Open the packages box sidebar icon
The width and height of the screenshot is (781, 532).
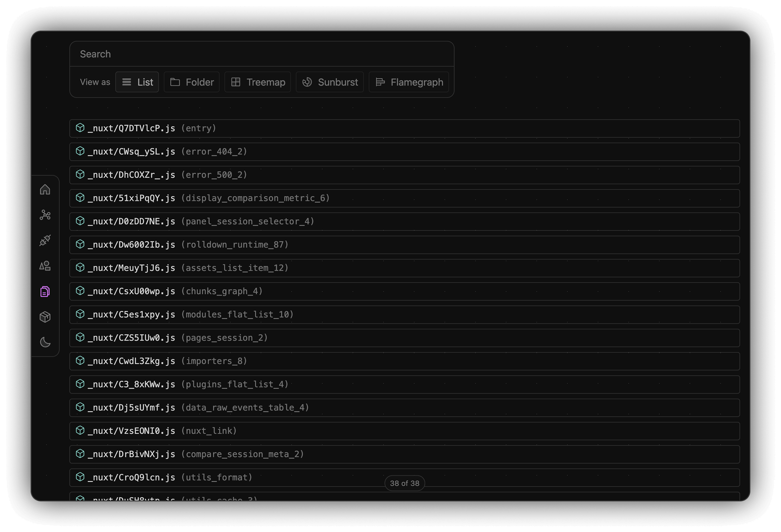pyautogui.click(x=45, y=317)
